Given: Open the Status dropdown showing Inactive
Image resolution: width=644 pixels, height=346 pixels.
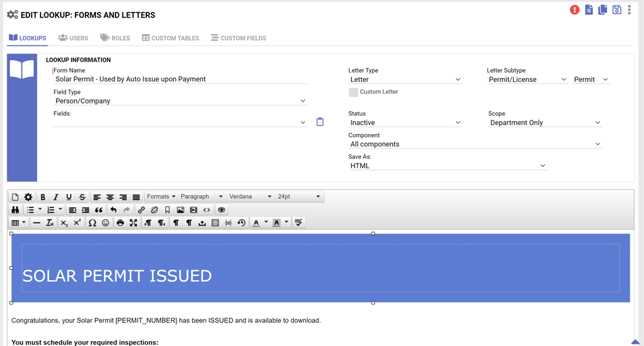Looking at the screenshot, I should tap(405, 123).
